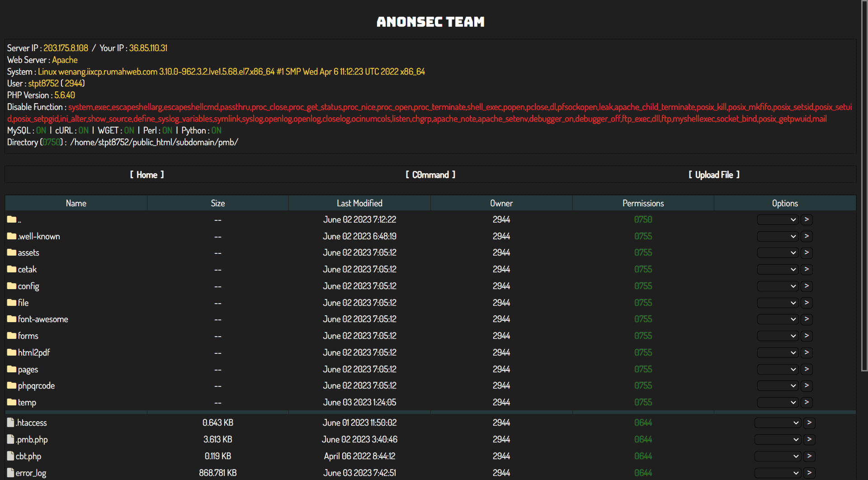Open the parent directory '..' folder icon
Screen dimensions: 868x480
tap(12, 219)
